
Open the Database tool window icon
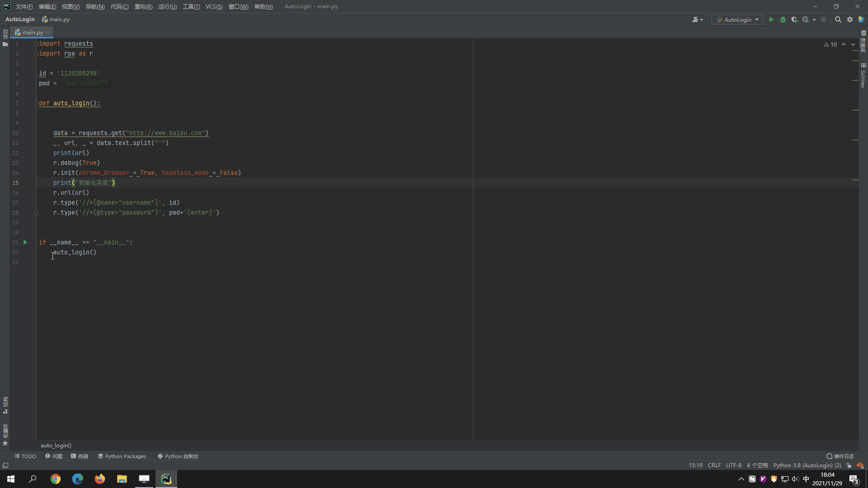[x=863, y=41]
